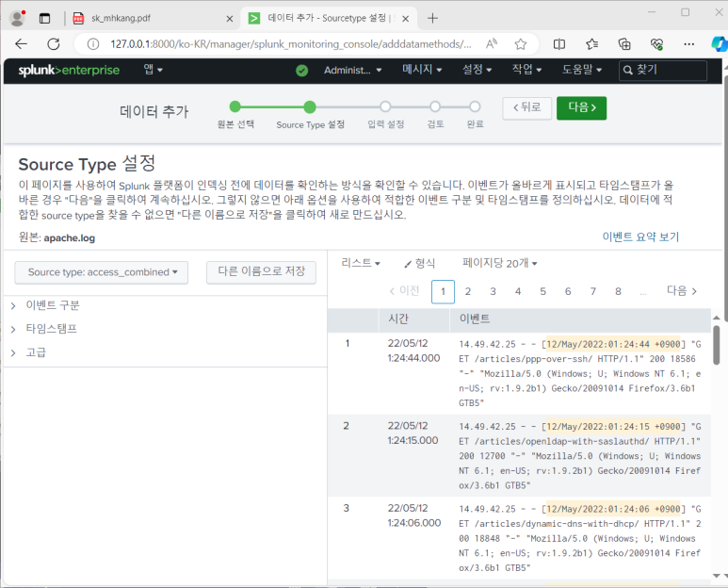Image resolution: width=728 pixels, height=588 pixels.
Task: Open the favorites list icon
Action: pyautogui.click(x=591, y=44)
